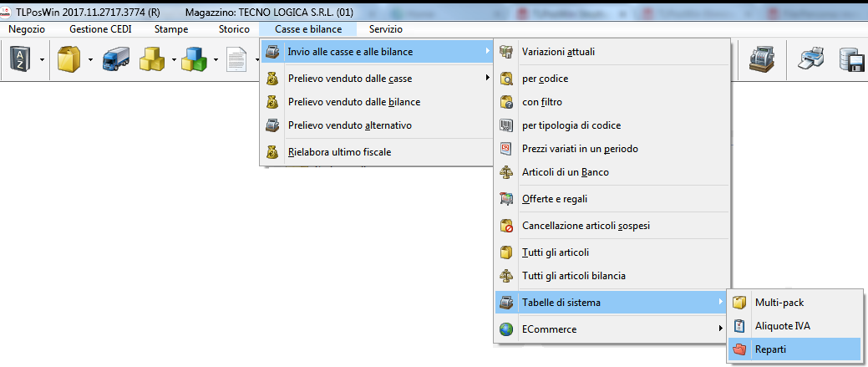Open dropdown arrow next to A-Z book icon
The image size is (868, 367).
point(40,60)
